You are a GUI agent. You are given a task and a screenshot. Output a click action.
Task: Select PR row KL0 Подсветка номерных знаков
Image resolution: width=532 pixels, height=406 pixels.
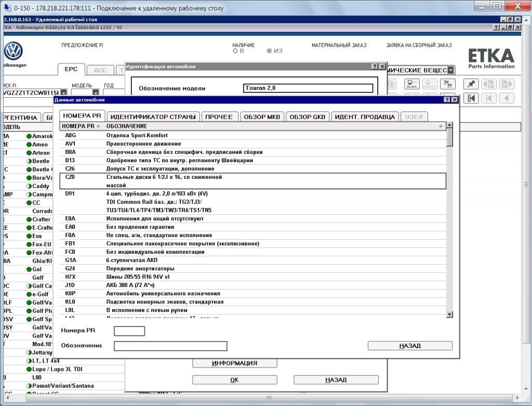[x=253, y=302]
